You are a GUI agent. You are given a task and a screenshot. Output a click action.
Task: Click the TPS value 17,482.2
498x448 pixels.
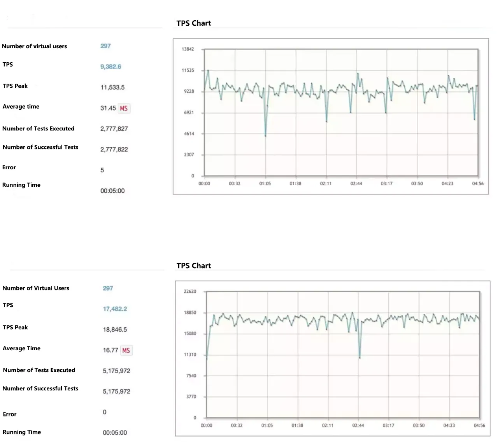point(115,309)
